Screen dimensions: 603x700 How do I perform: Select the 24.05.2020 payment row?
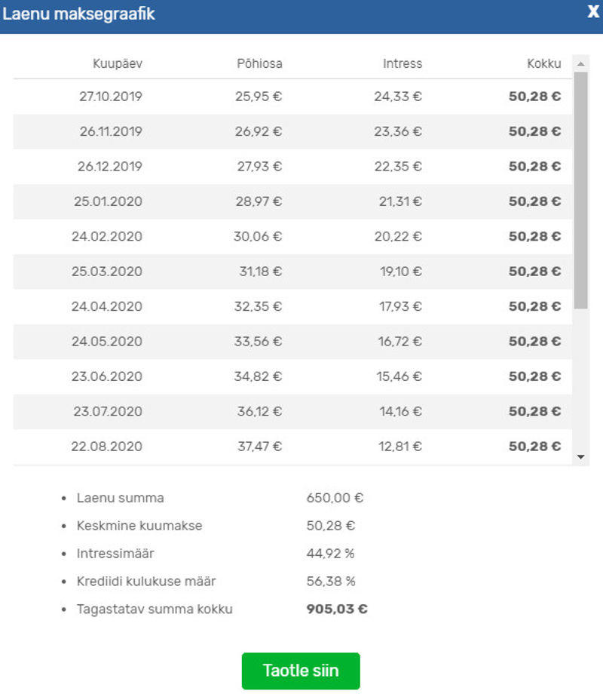292,342
